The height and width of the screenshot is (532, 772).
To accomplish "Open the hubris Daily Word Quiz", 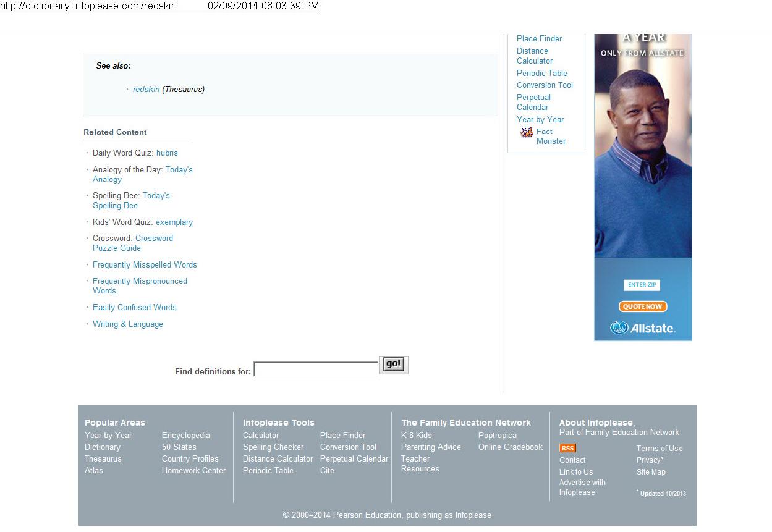I will [167, 153].
